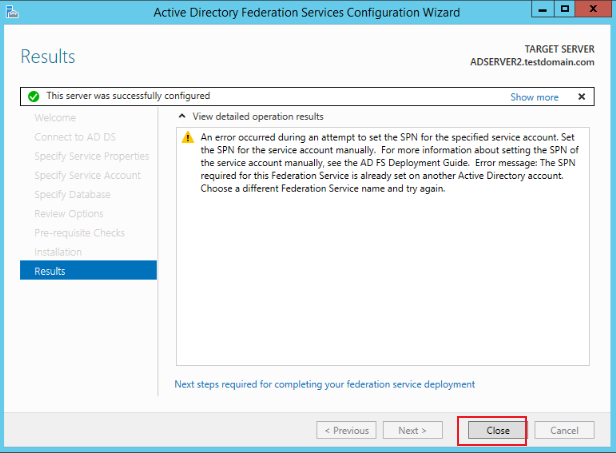This screenshot has width=616, height=453.
Task: Maximize the wizard window
Action: [565, 9]
